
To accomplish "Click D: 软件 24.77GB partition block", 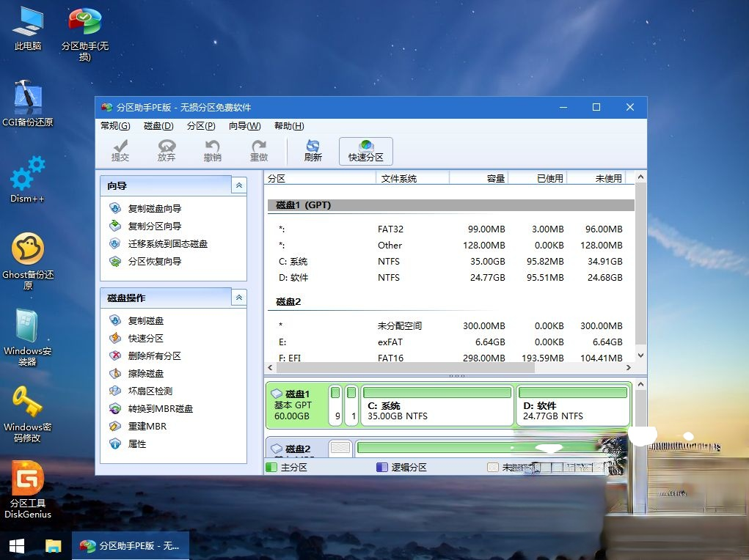I will pos(573,405).
